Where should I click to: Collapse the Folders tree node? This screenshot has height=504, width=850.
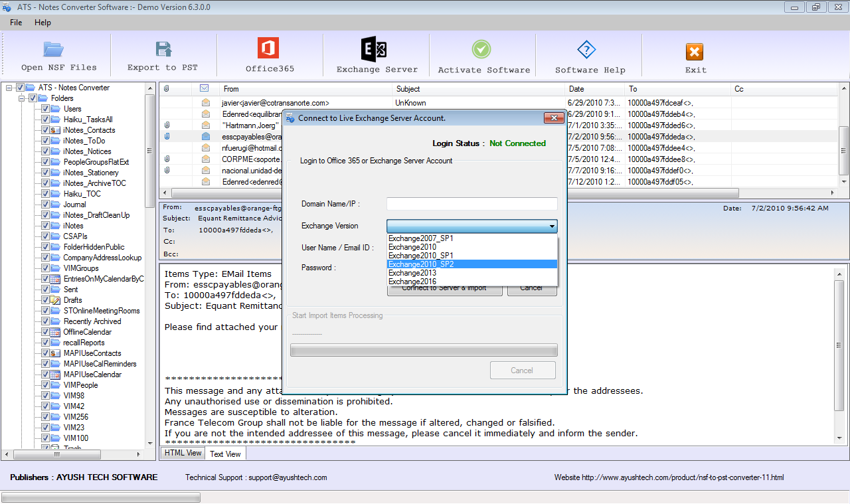click(x=22, y=98)
